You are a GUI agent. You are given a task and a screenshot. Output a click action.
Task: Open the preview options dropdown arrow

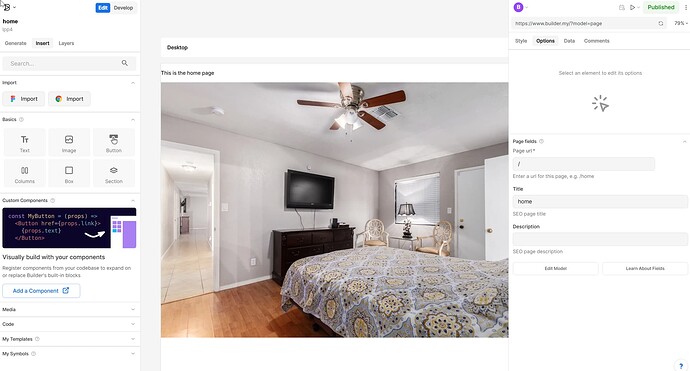click(x=639, y=7)
